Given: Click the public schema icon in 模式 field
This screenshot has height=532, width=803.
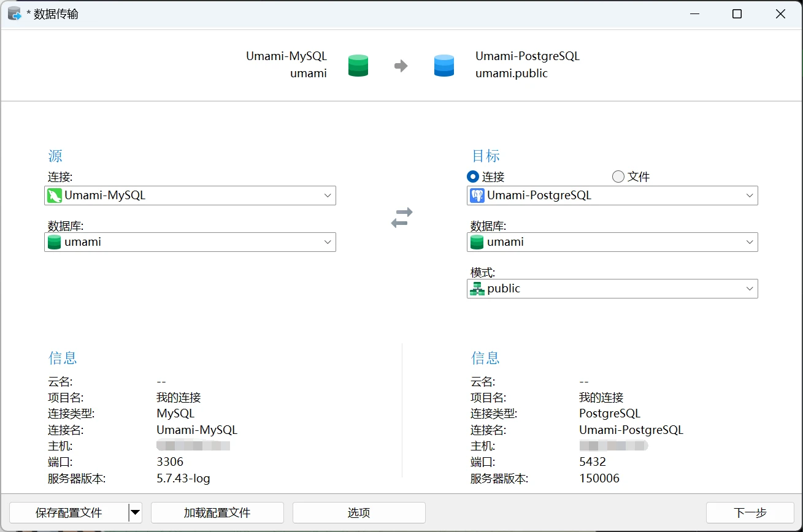Looking at the screenshot, I should coord(477,289).
